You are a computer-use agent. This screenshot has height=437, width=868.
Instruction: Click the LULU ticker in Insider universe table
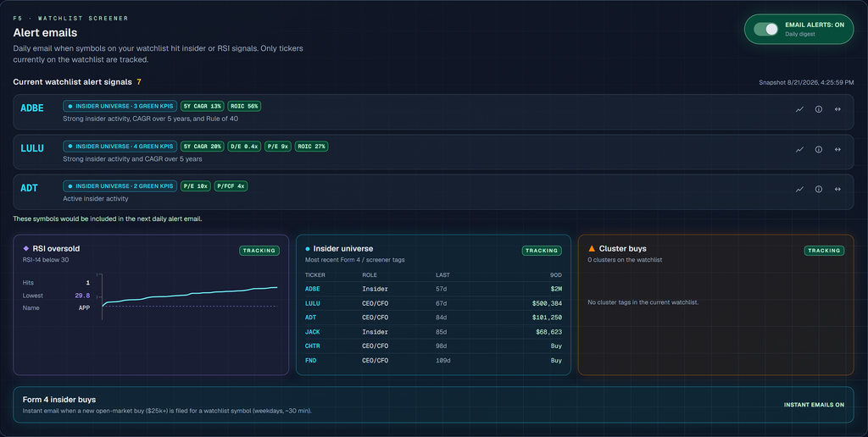point(312,303)
